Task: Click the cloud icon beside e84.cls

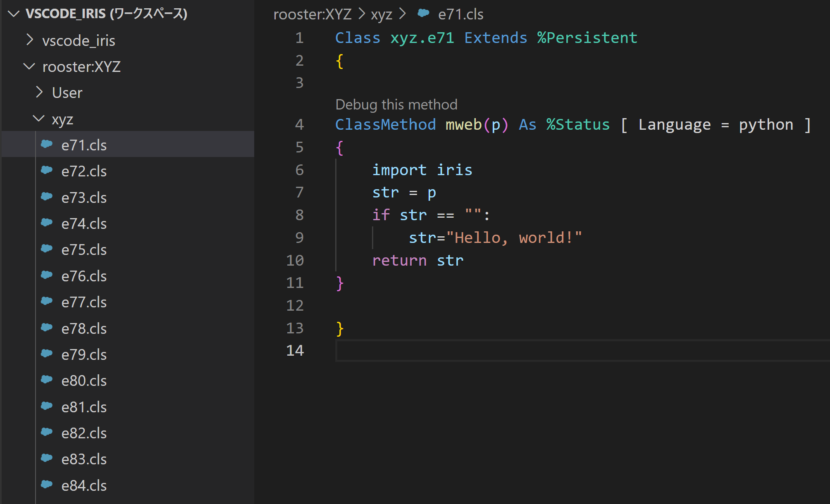Action: click(x=47, y=485)
